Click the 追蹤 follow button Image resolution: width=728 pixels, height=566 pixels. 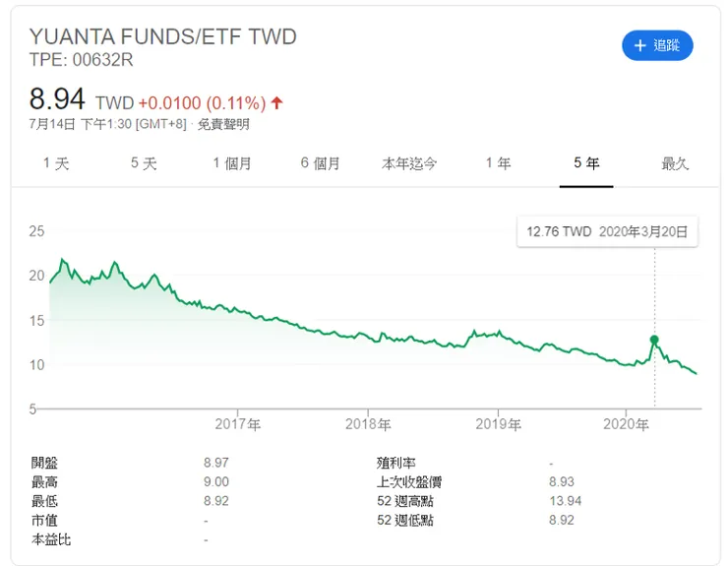click(x=657, y=45)
